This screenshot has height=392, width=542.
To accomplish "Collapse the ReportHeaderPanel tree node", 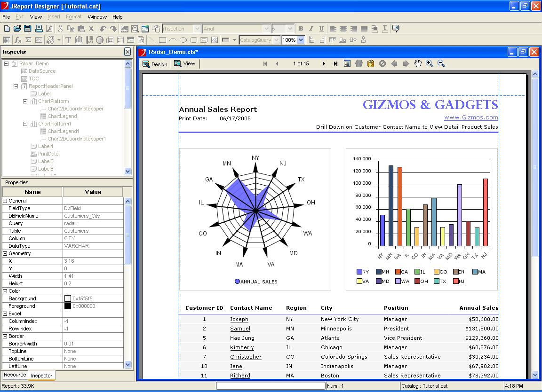I will 16,86.
